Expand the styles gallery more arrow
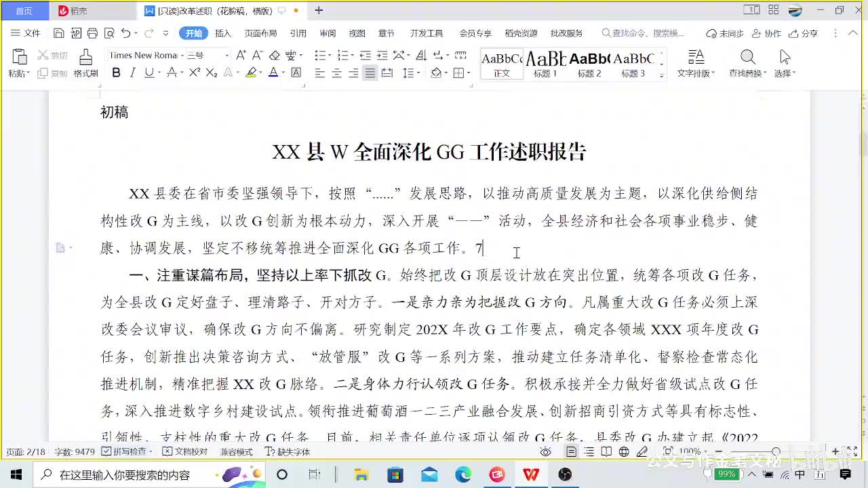The width and height of the screenshot is (868, 488). (x=662, y=76)
